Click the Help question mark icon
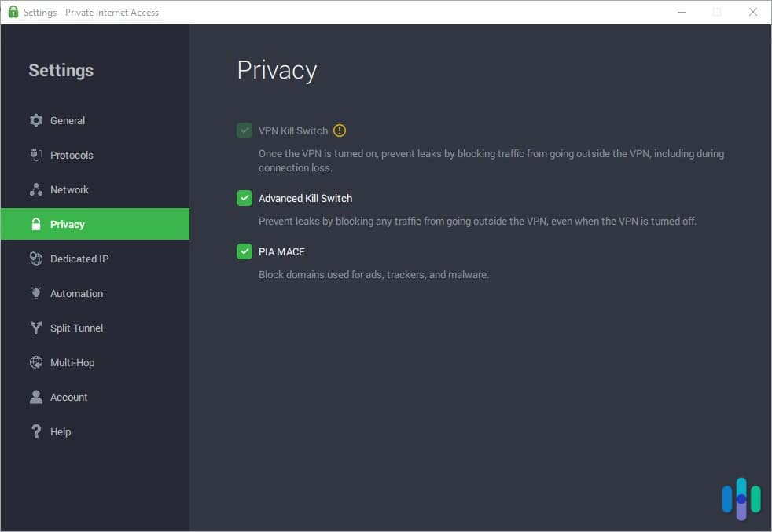The image size is (772, 532). [x=36, y=431]
